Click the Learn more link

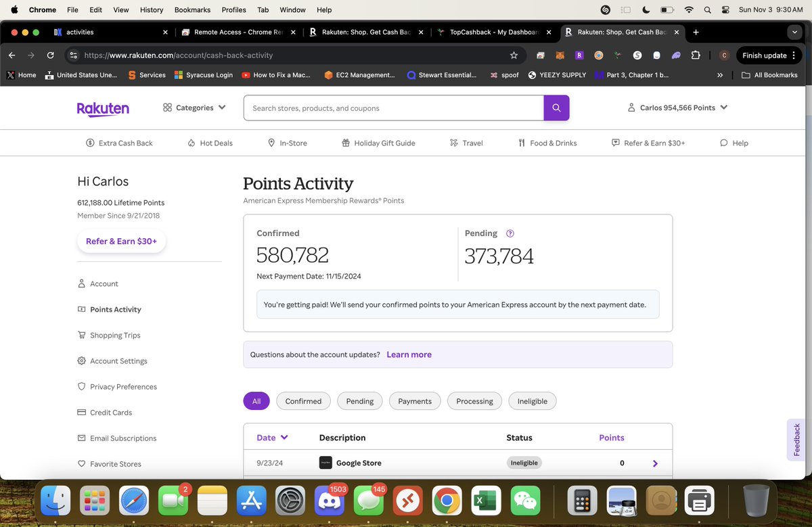point(409,354)
